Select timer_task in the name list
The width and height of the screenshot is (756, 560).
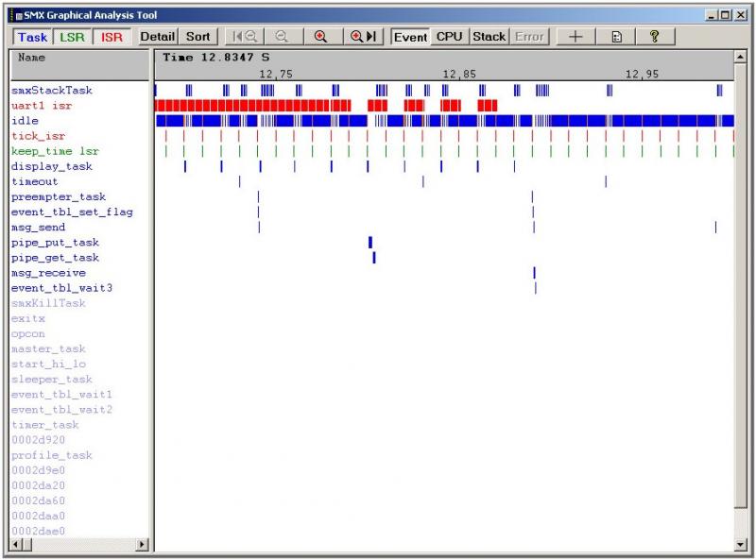(44, 425)
